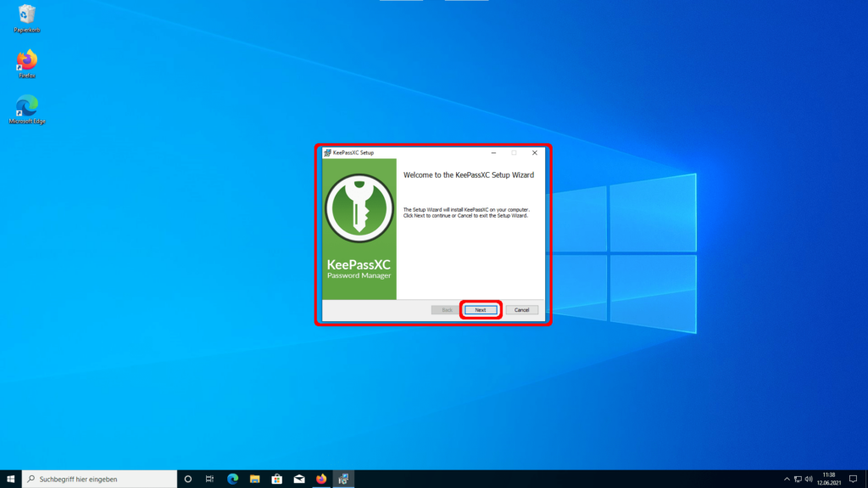Click the KeePassXC key logo image

pos(359,208)
